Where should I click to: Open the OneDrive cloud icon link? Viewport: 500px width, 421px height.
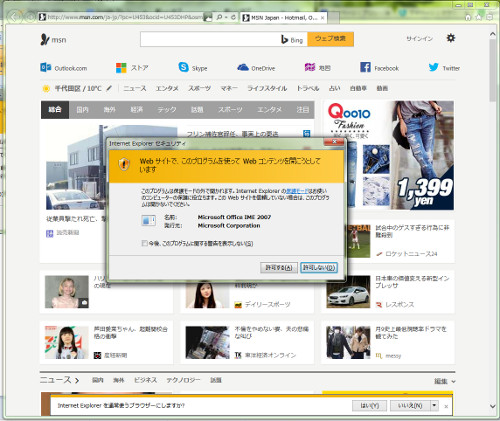coord(243,67)
